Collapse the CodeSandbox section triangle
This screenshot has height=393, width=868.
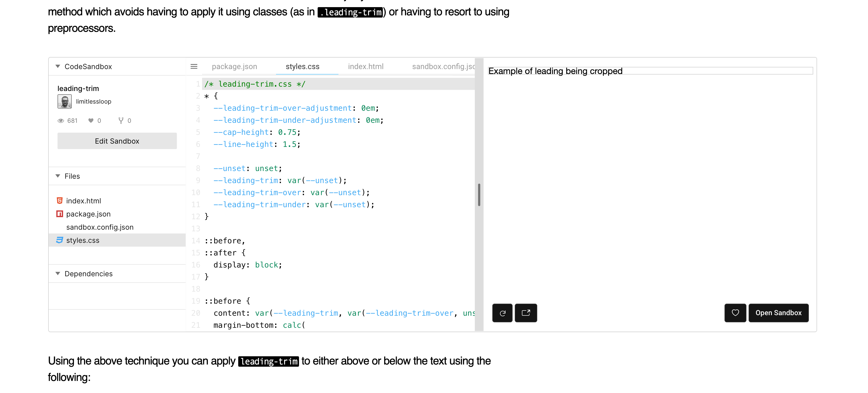point(58,66)
